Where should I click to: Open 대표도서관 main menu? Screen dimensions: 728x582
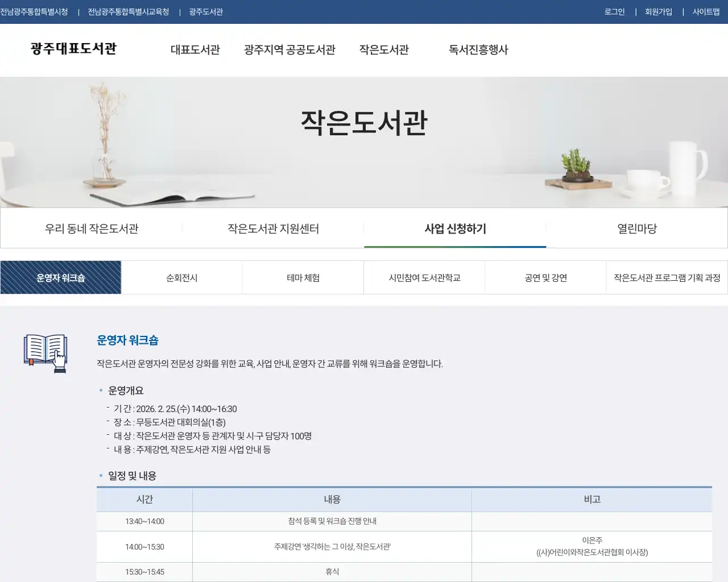pos(195,50)
